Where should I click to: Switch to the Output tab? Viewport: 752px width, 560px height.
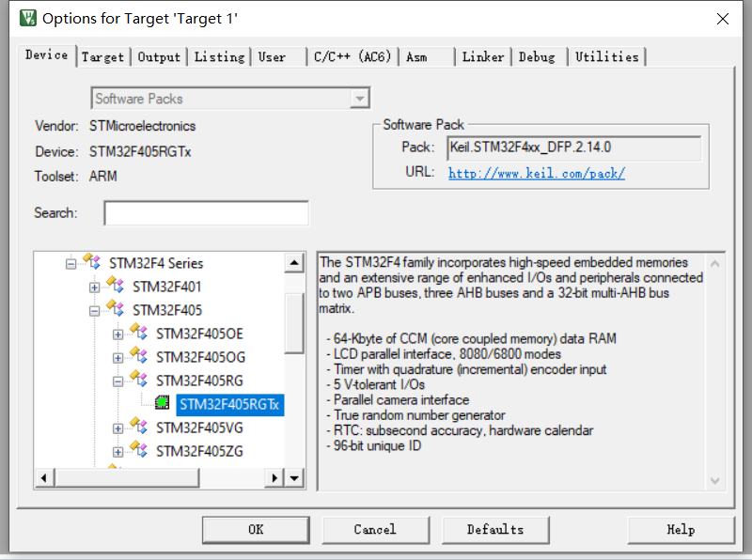(159, 57)
